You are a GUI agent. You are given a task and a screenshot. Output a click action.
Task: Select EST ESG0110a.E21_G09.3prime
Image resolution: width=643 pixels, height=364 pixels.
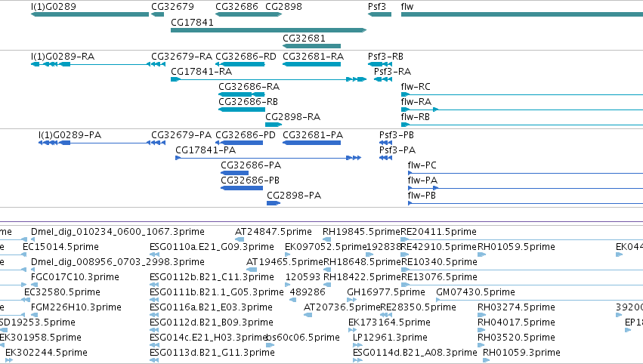tap(154, 254)
